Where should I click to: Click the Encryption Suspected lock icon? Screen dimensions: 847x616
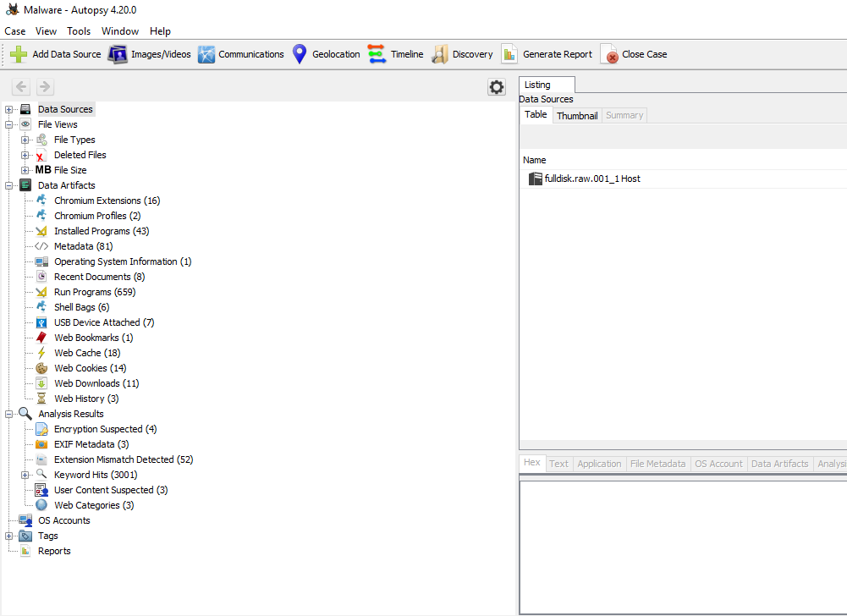[41, 429]
